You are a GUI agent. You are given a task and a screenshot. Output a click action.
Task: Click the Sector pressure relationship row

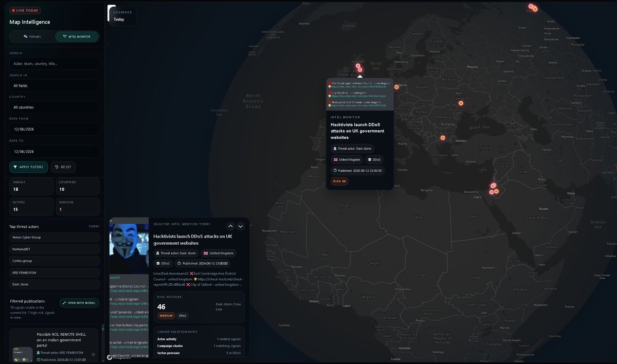click(x=198, y=354)
